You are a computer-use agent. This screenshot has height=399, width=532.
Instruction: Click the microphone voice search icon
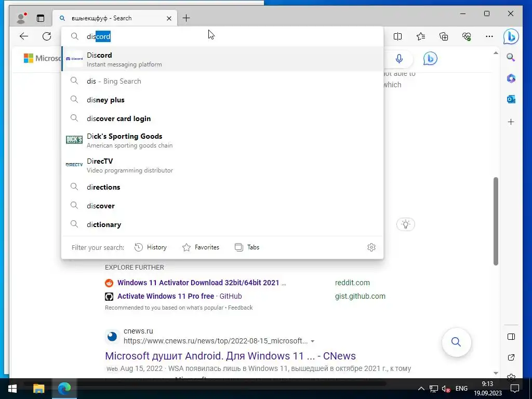click(x=400, y=59)
